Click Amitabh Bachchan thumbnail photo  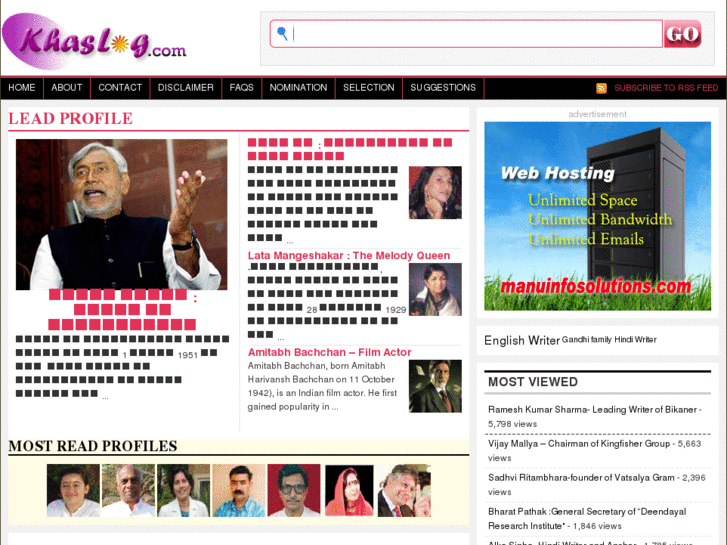point(435,386)
